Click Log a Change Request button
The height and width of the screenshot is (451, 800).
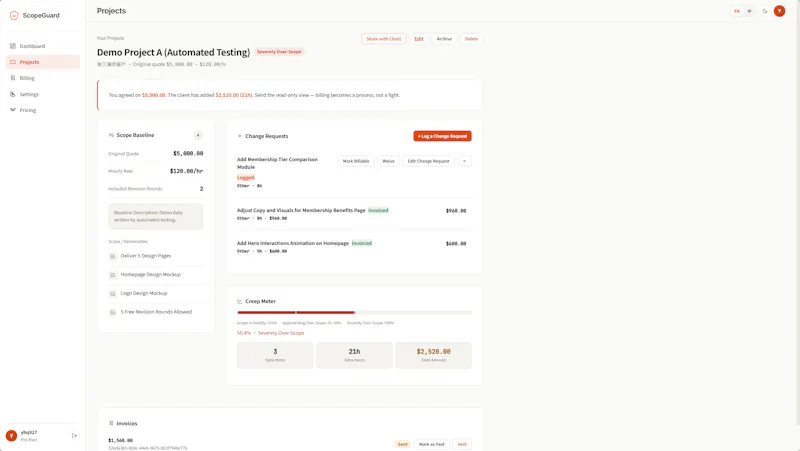pos(442,136)
